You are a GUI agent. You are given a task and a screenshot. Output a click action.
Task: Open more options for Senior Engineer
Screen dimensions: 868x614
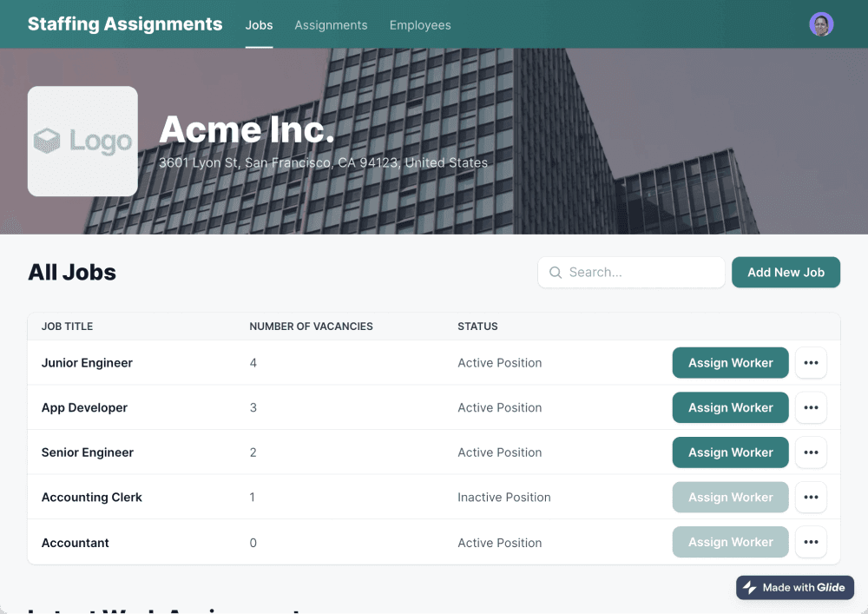pyautogui.click(x=811, y=452)
